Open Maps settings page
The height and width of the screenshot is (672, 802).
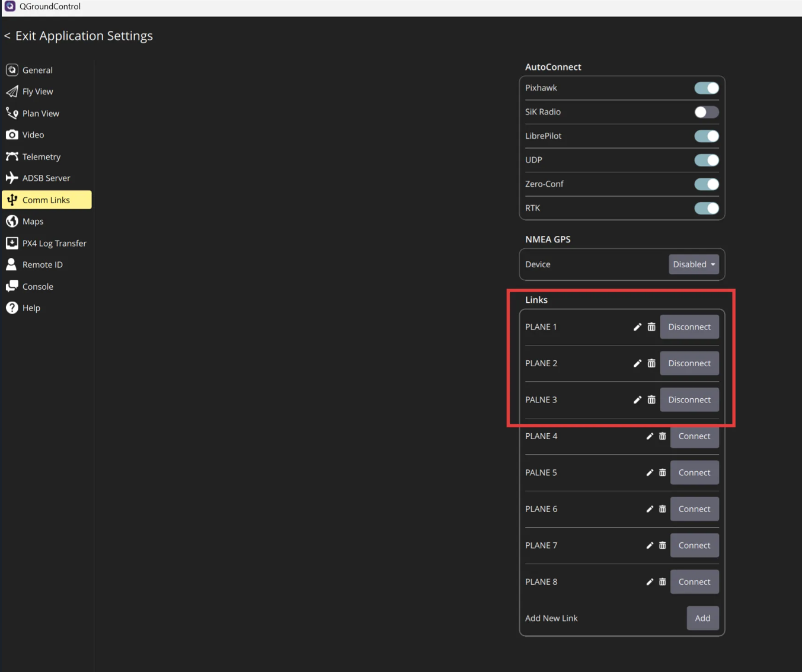pos(47,221)
